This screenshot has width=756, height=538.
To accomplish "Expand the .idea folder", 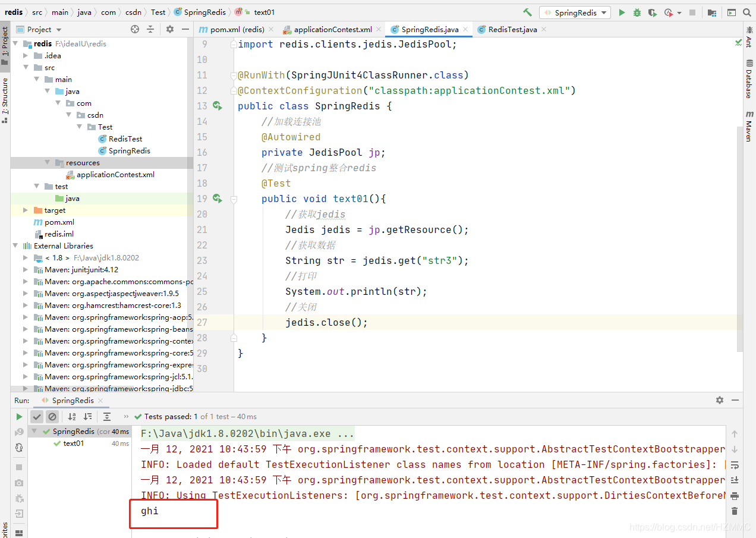I will [x=25, y=55].
